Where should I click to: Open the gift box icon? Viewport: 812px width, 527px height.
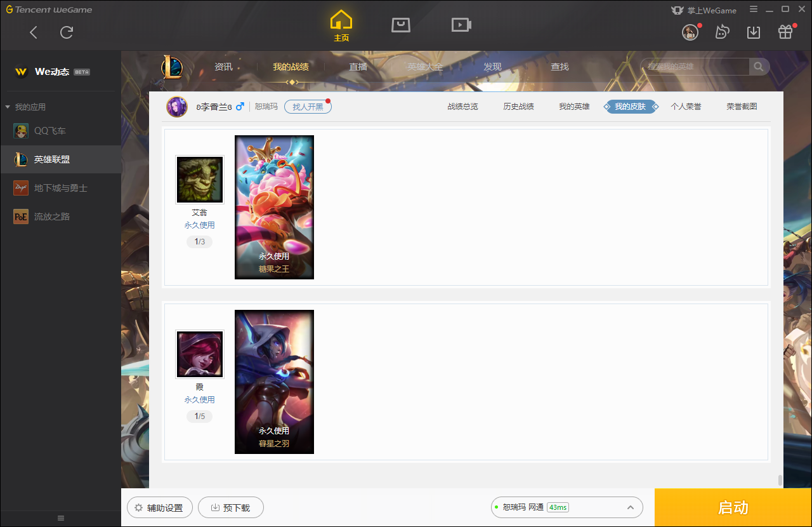pyautogui.click(x=785, y=32)
